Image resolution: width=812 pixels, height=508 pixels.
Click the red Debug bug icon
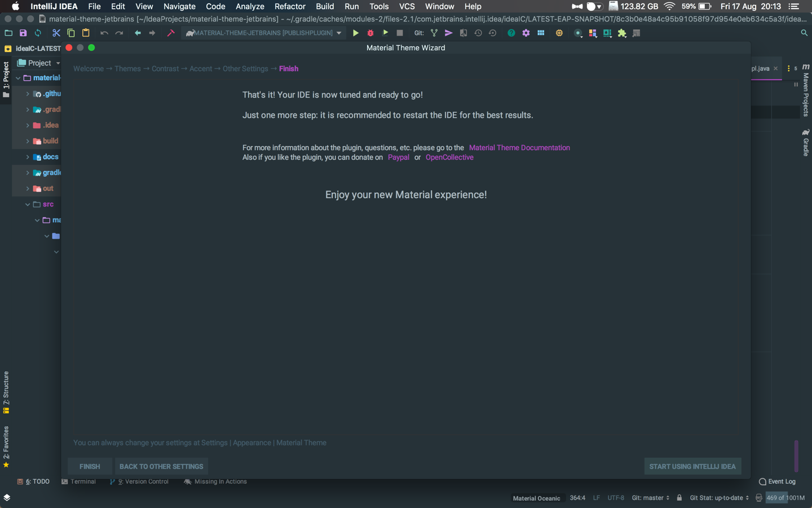(x=370, y=33)
